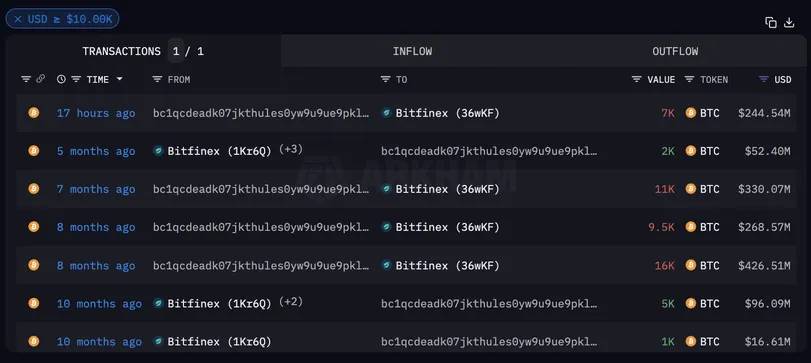Click Bitfinex (1Kr6Q) in 5 months ago row
811x363 pixels.
[x=219, y=152]
